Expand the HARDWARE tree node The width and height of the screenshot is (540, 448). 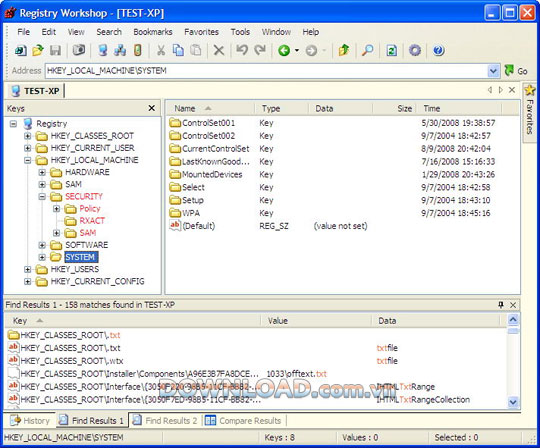click(42, 172)
